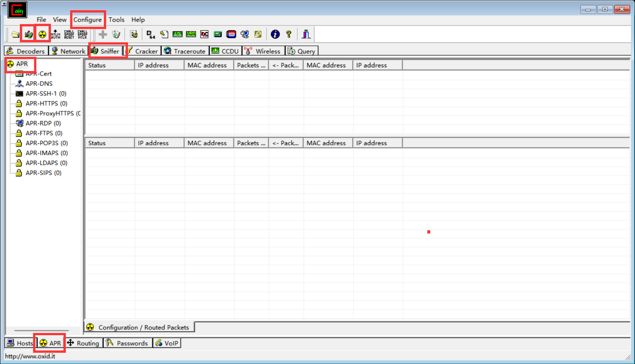635x364 pixels.
Task: Click the Configure gear sheet toolbar icon
Action: [x=134, y=34]
